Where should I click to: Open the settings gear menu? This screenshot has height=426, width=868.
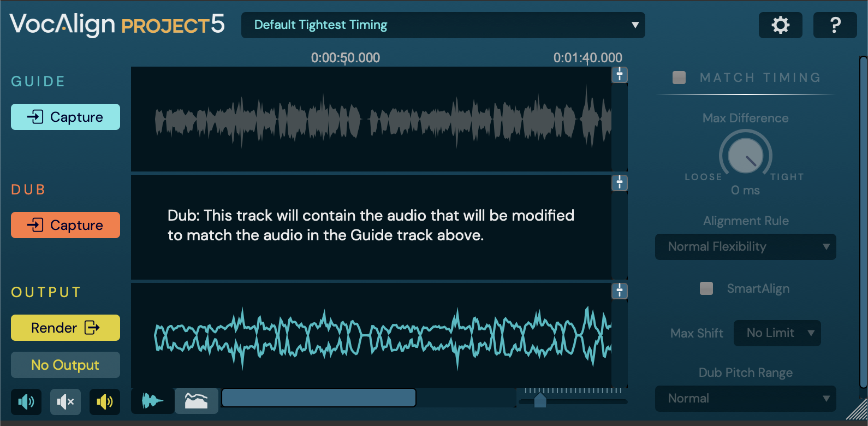[x=780, y=25]
